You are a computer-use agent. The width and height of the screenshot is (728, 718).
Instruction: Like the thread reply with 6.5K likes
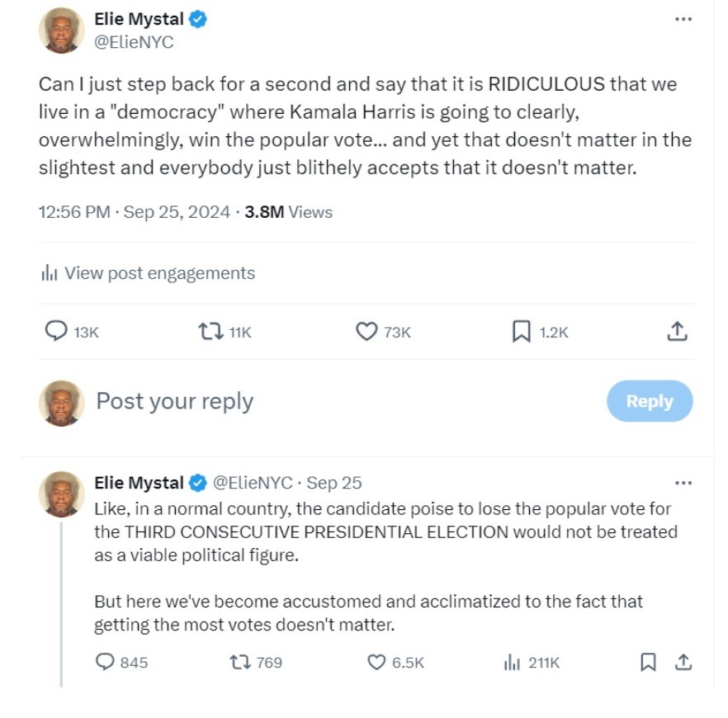(x=376, y=662)
